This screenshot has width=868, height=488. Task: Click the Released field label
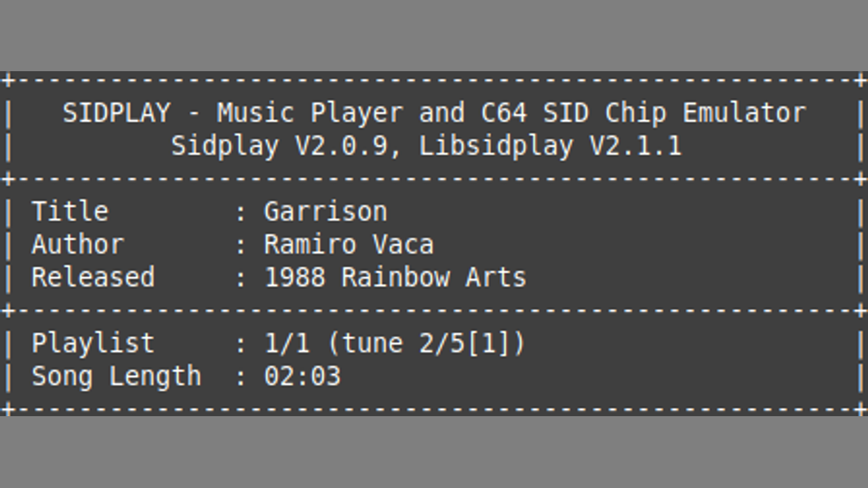coord(93,277)
